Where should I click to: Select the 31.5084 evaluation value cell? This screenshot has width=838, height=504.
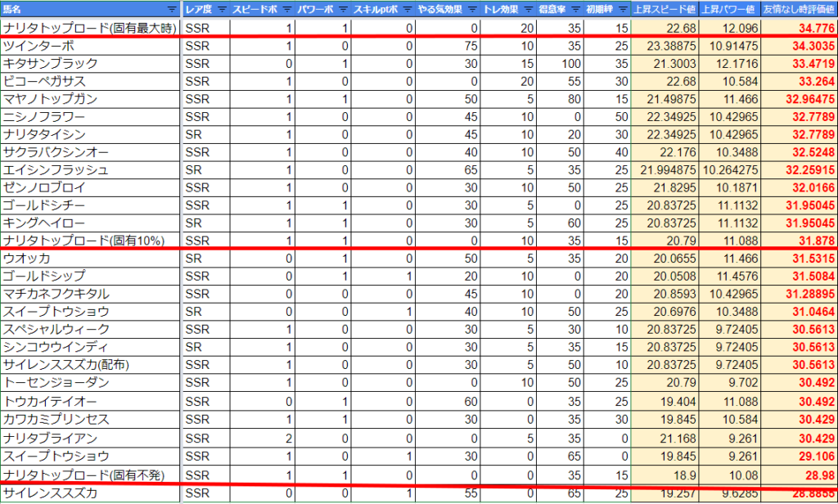click(799, 276)
